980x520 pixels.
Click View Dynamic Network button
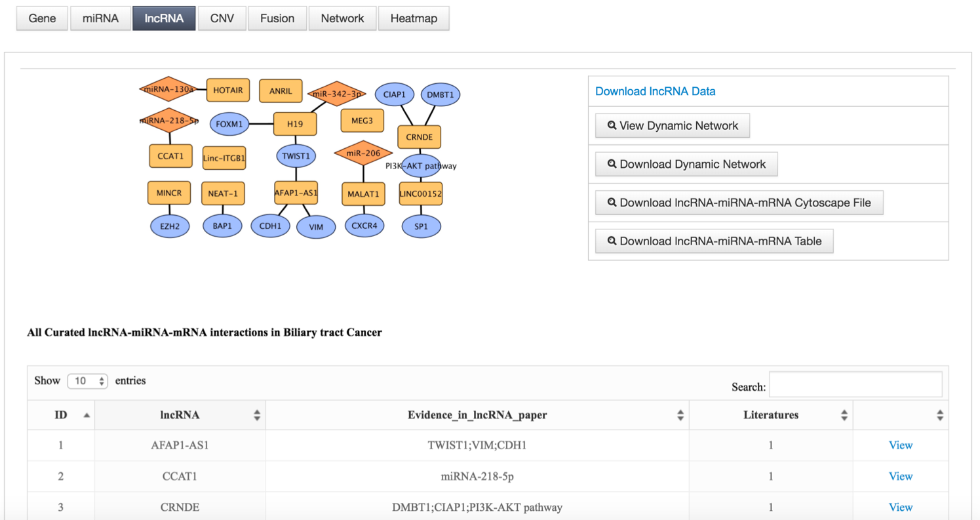pos(672,126)
